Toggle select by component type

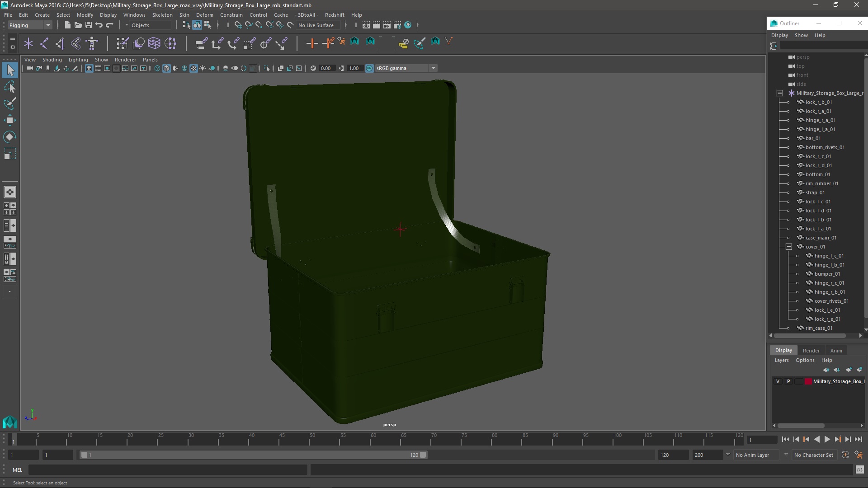click(x=208, y=25)
